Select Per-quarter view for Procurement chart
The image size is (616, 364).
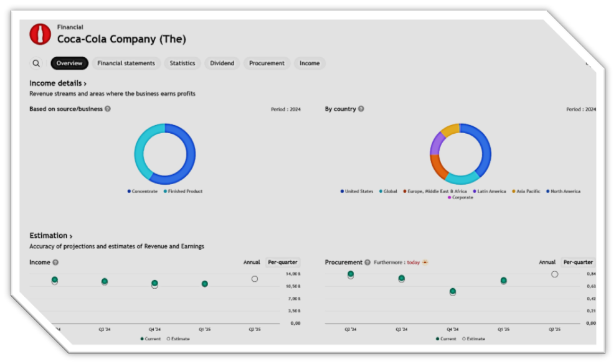(578, 263)
